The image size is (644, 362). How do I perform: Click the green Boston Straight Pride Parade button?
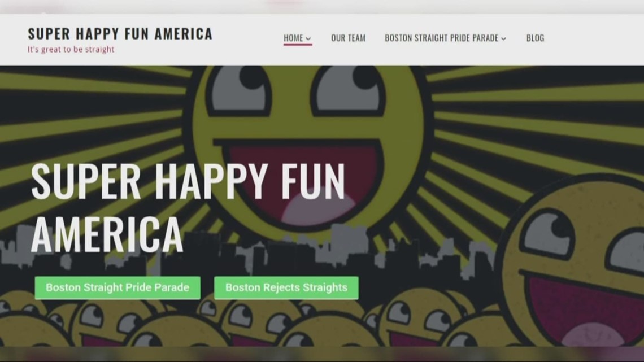tap(118, 287)
